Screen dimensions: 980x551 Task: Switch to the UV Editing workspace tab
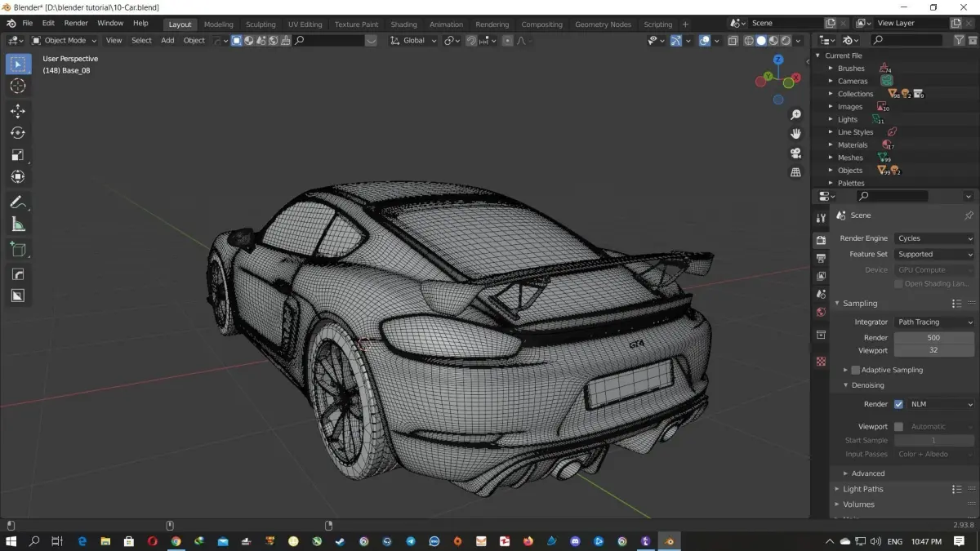pos(305,24)
